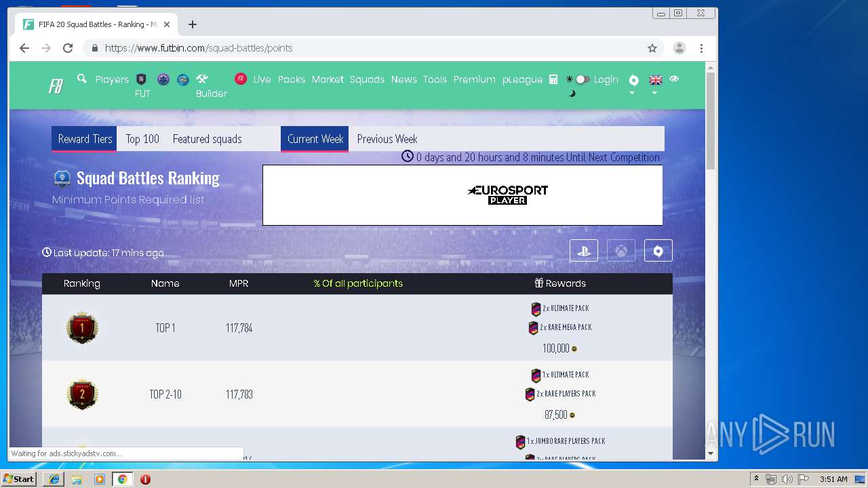Open Chrome three-dot menu
Viewport: 868px width, 488px height.
(x=701, y=48)
